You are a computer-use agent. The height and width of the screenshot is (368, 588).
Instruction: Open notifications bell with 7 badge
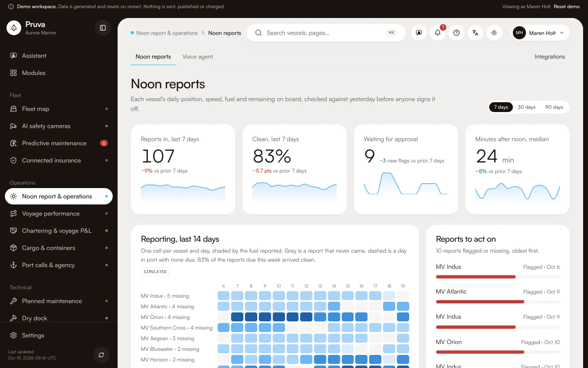pyautogui.click(x=438, y=33)
